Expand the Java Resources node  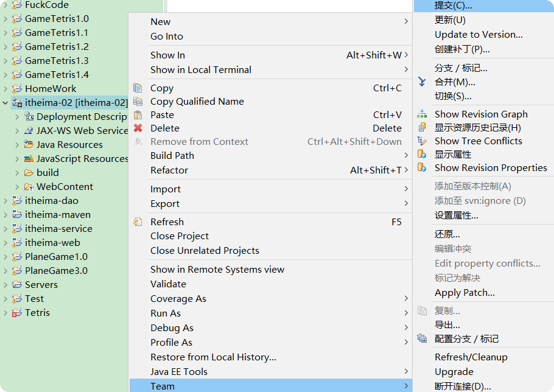coord(17,145)
